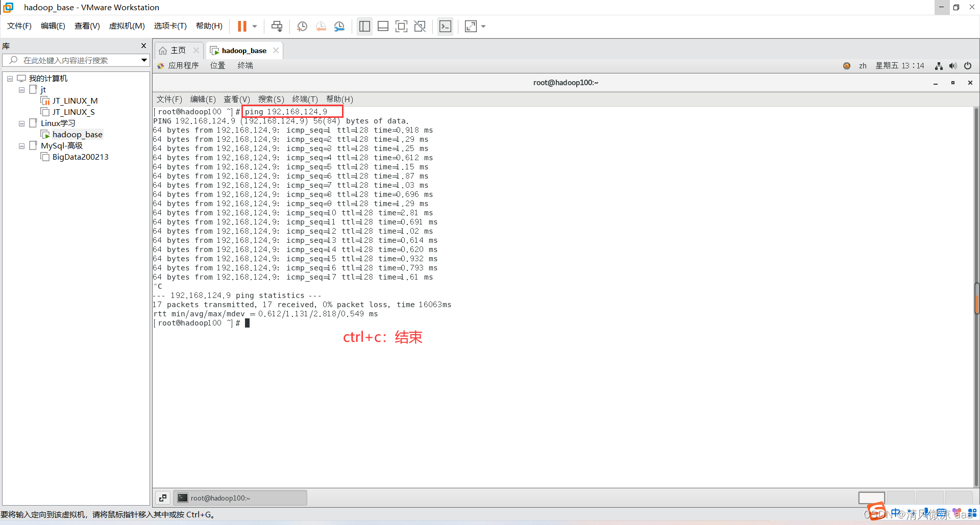
Task: Click the guest network status icon
Action: 939,66
